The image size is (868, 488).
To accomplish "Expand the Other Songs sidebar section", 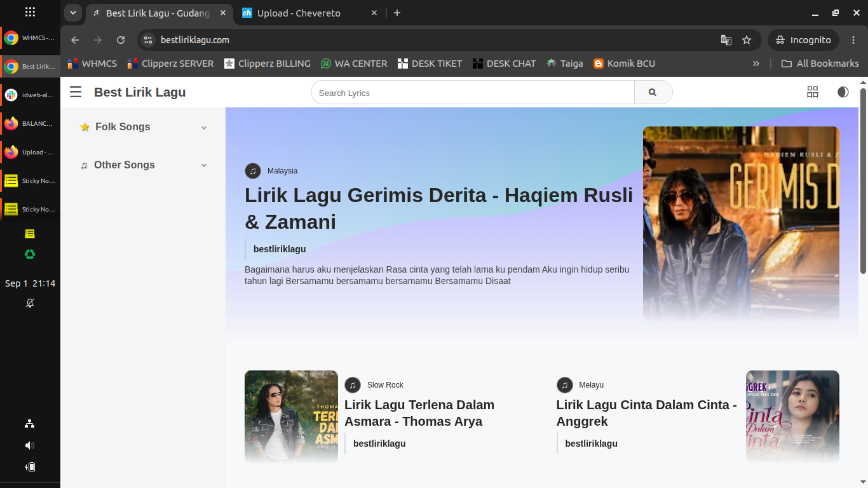I will point(144,165).
